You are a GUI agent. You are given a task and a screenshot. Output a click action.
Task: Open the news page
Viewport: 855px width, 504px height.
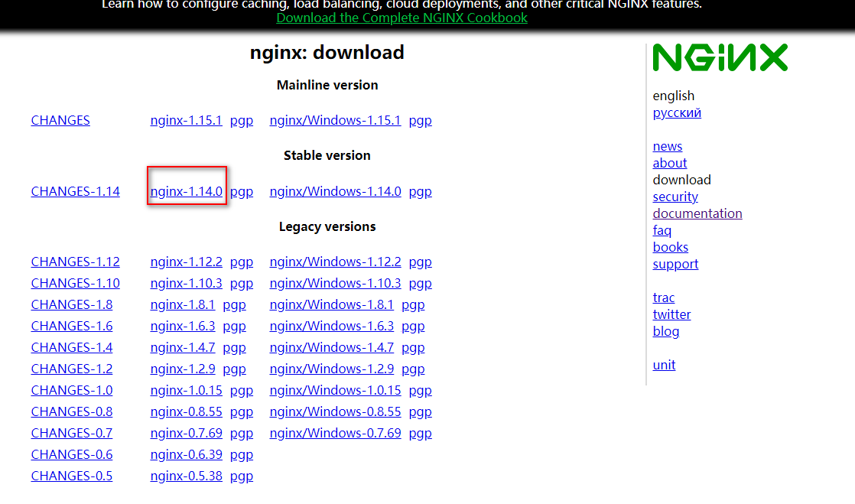[668, 147]
